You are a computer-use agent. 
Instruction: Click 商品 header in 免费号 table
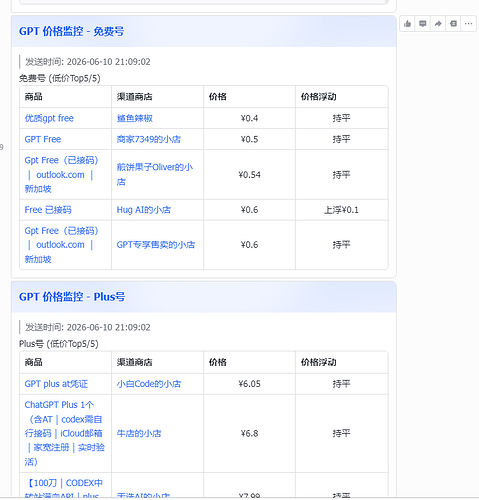coord(33,97)
